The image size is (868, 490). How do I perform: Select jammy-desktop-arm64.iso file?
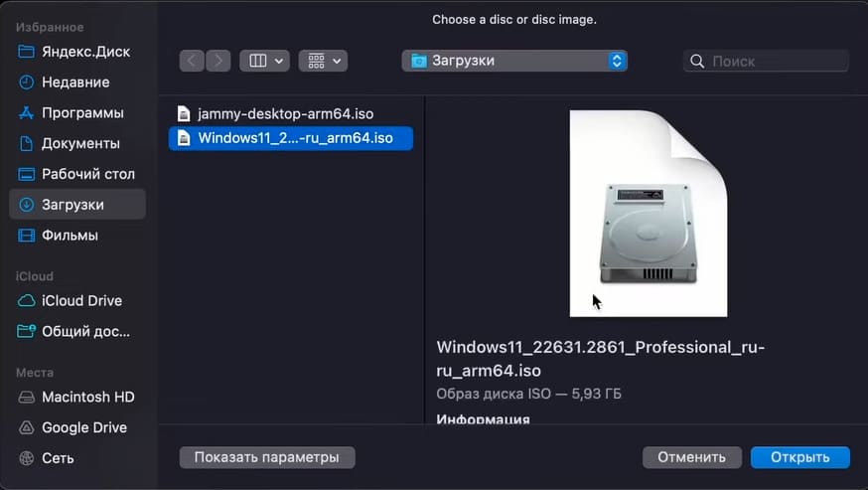285,113
